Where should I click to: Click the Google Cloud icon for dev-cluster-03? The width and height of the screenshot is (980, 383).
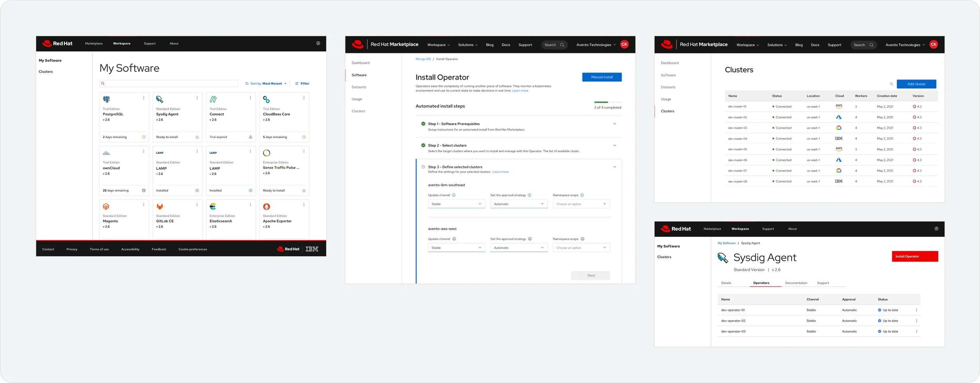[839, 128]
